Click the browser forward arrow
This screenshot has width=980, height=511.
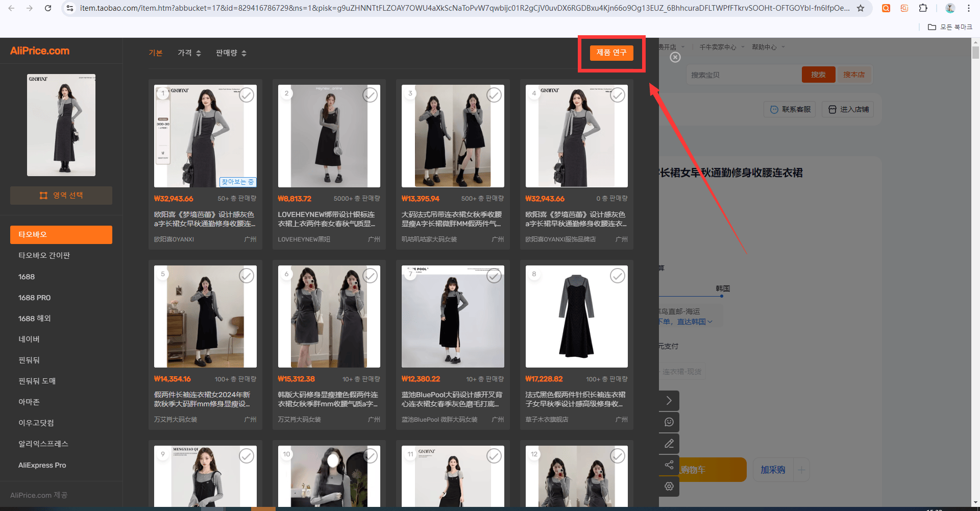point(30,8)
